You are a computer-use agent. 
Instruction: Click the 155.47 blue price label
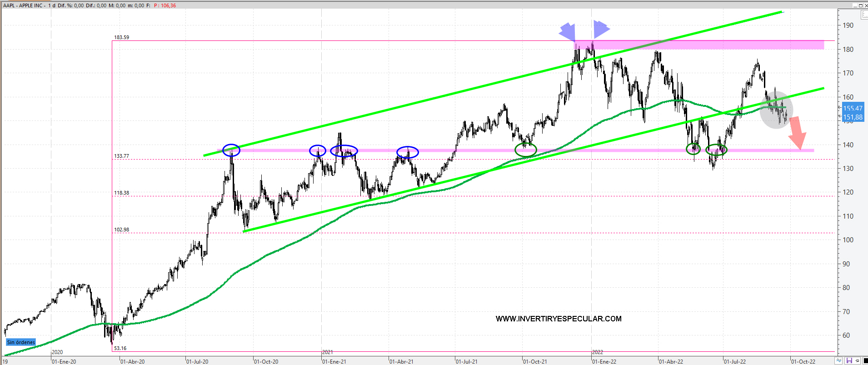point(853,108)
